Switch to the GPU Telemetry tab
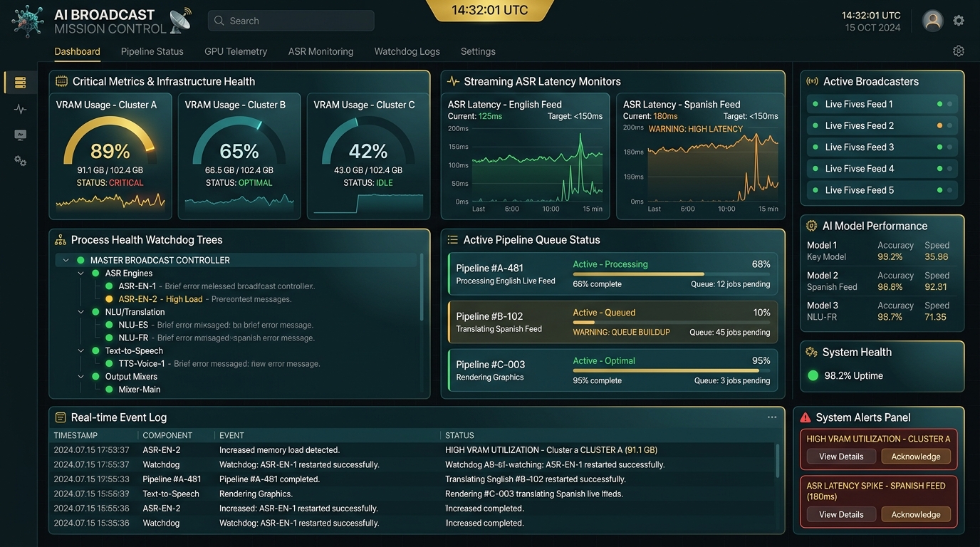The width and height of the screenshot is (980, 547). tap(236, 51)
